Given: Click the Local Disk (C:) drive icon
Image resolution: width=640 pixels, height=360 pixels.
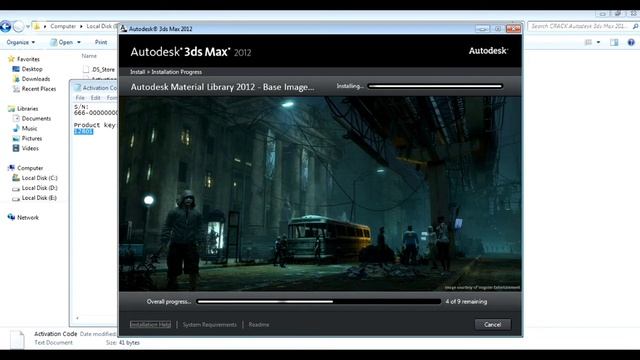Looking at the screenshot, I should coord(16,178).
